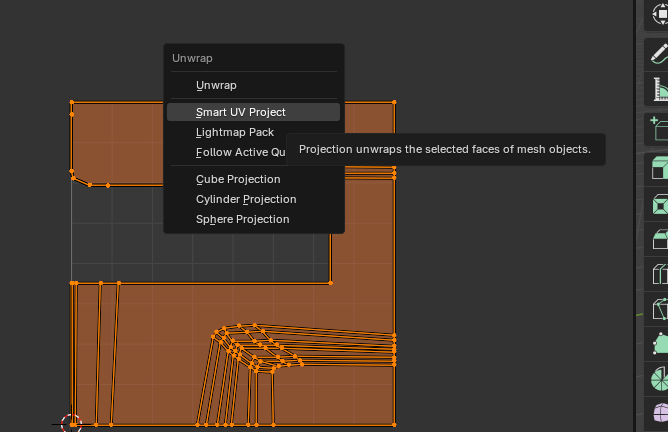Activate the Bevel tool
This screenshot has width=668, height=432.
tap(659, 239)
